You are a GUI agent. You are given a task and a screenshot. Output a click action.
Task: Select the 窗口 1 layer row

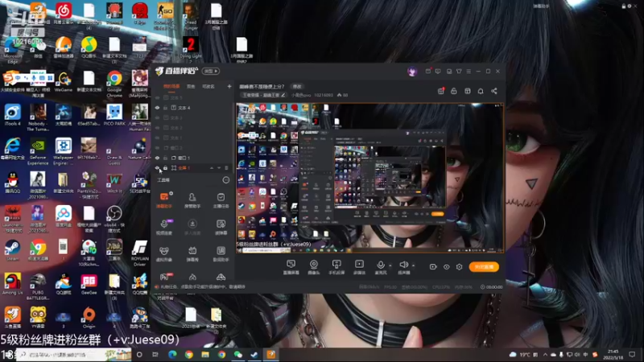point(192,158)
